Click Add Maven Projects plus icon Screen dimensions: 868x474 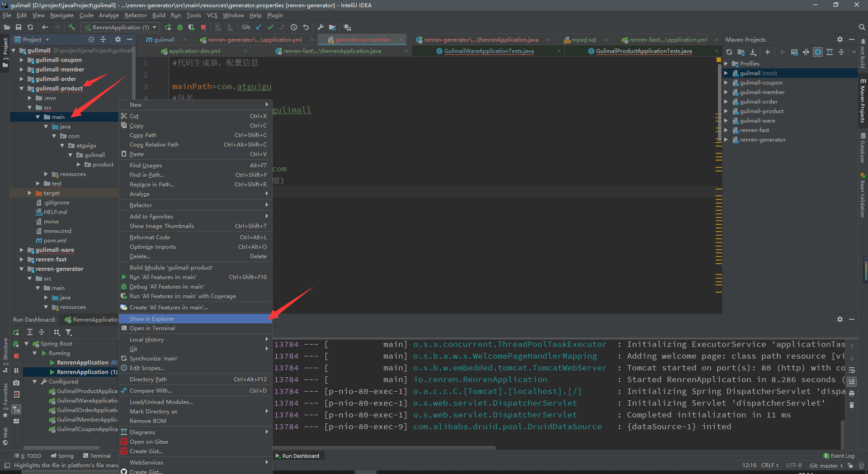point(767,52)
